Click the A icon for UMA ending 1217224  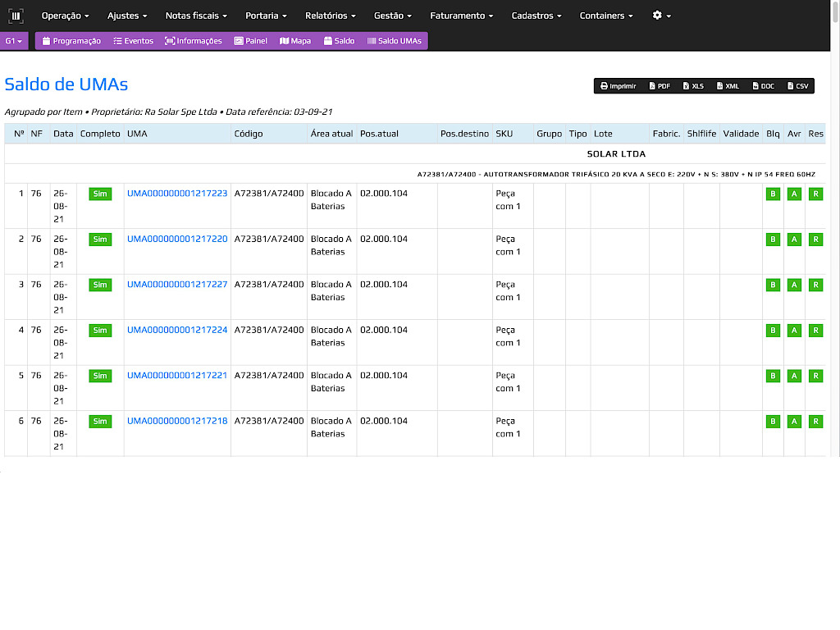[x=794, y=331]
